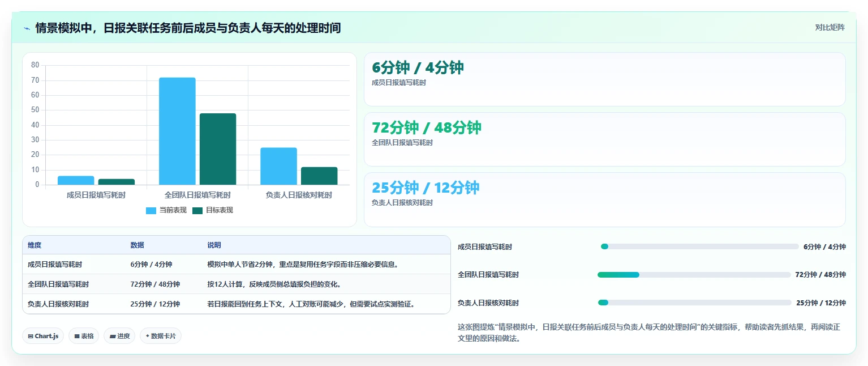The width and height of the screenshot is (868, 366).
Task: Click 成员日报填写耗时 caption in the first card
Action: click(x=399, y=83)
